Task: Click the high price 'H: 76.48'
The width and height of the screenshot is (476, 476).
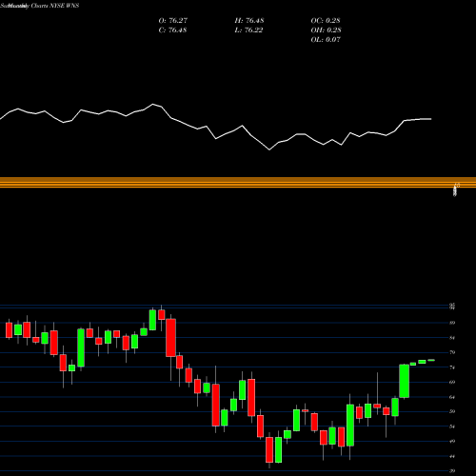Action: pos(249,20)
